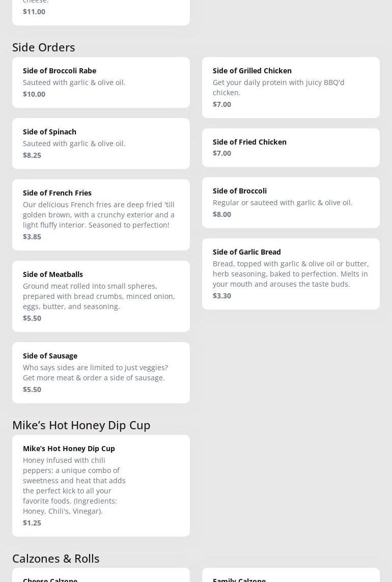Image resolution: width=392 pixels, height=582 pixels.
Task: Click the Side Orders section heading
Action: pos(43,47)
